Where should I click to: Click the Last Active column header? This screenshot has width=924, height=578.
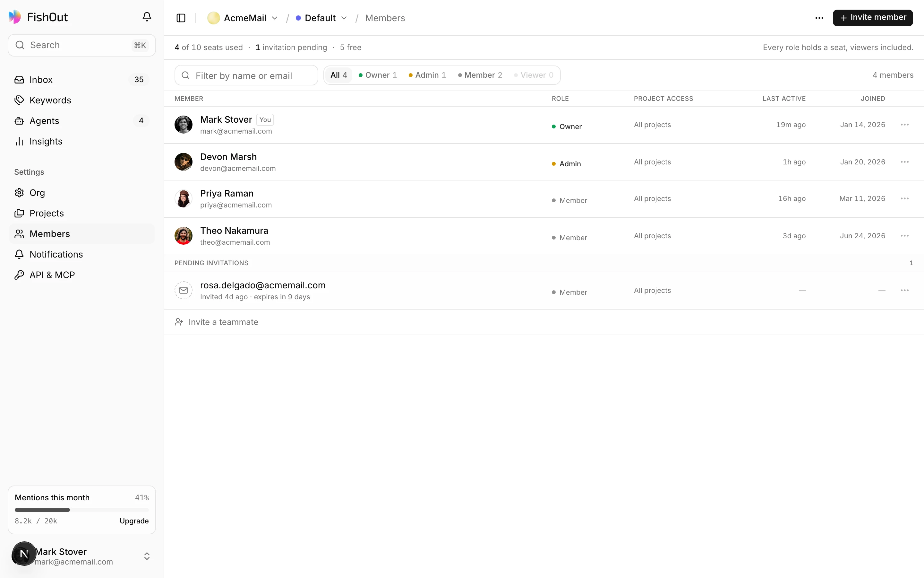784,99
